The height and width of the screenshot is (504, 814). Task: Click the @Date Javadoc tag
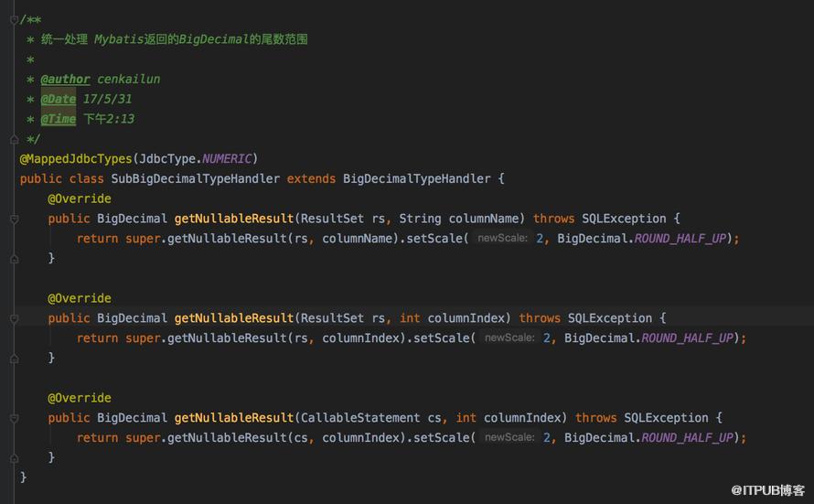click(59, 99)
